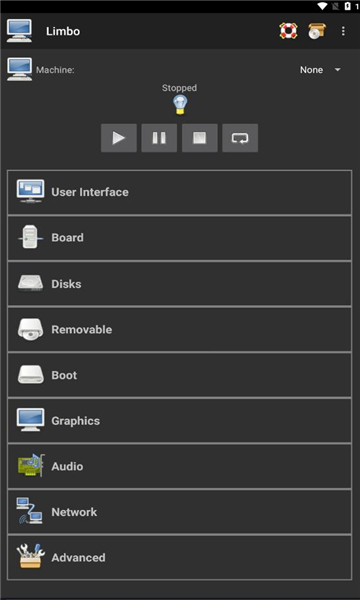Screen dimensions: 360x600
Task: Stop the machine with stop button
Action: 200,138
